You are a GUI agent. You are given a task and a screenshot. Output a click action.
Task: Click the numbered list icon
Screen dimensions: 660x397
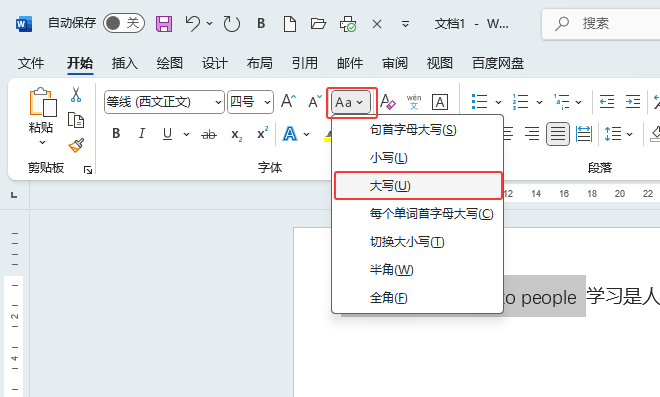click(521, 102)
